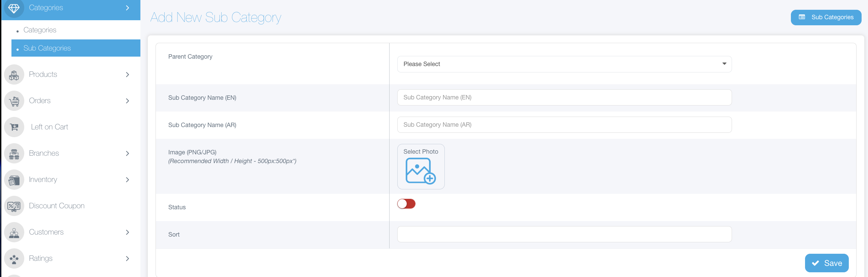This screenshot has height=277, width=868.
Task: Click the Ratings stars icon
Action: click(x=14, y=259)
